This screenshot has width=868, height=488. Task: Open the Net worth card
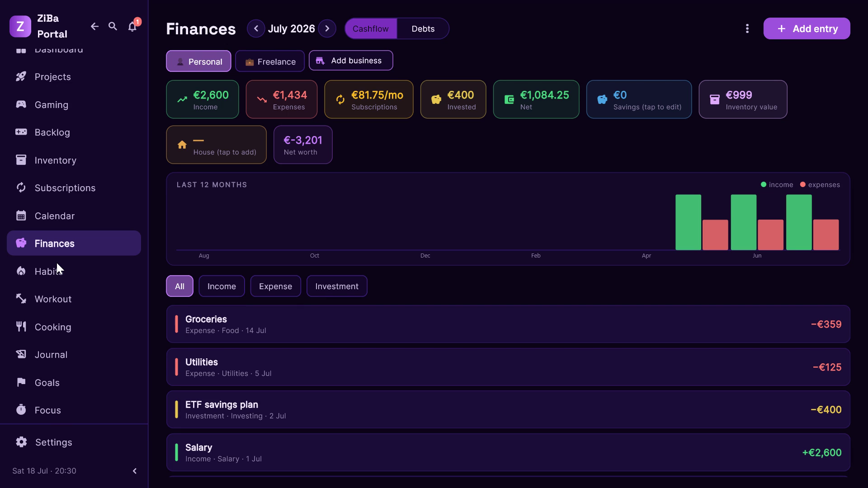[x=303, y=145]
